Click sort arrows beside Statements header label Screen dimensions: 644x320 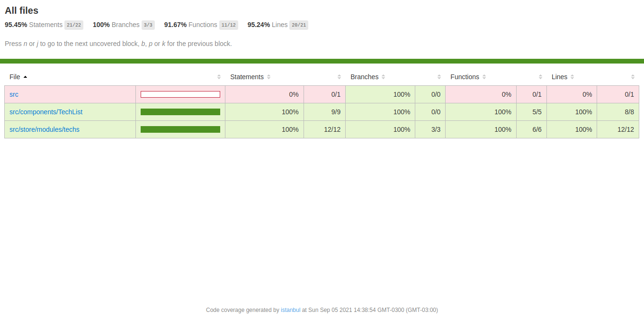click(268, 77)
